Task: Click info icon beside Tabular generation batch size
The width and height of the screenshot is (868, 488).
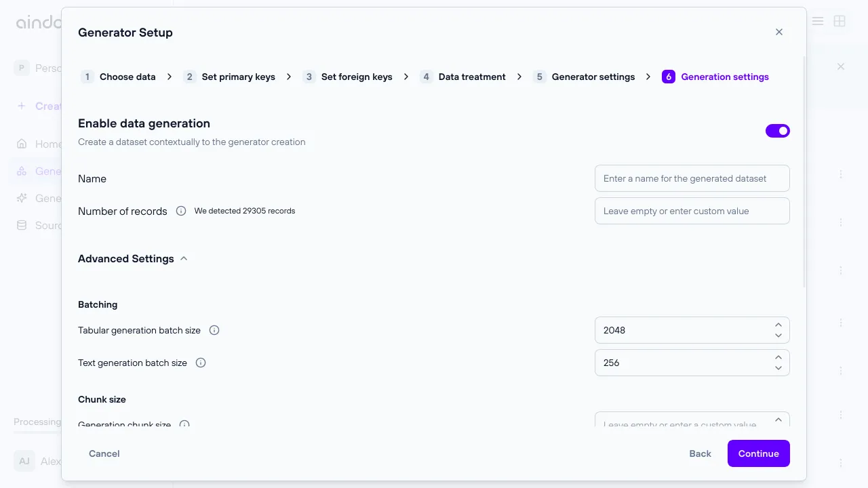Action: pos(214,330)
